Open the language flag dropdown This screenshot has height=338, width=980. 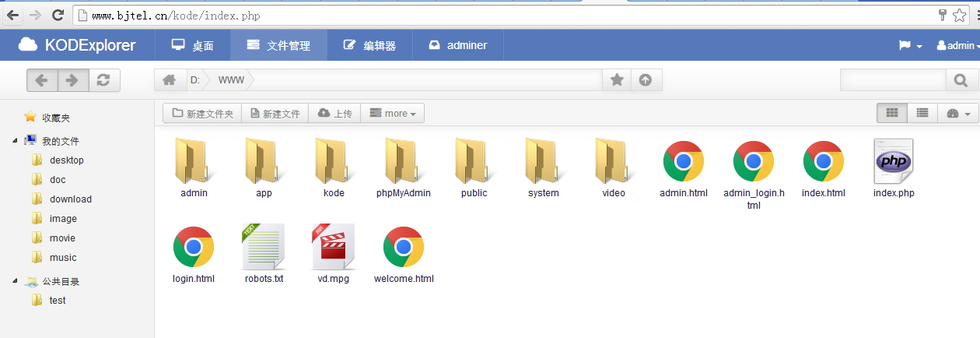coord(911,45)
